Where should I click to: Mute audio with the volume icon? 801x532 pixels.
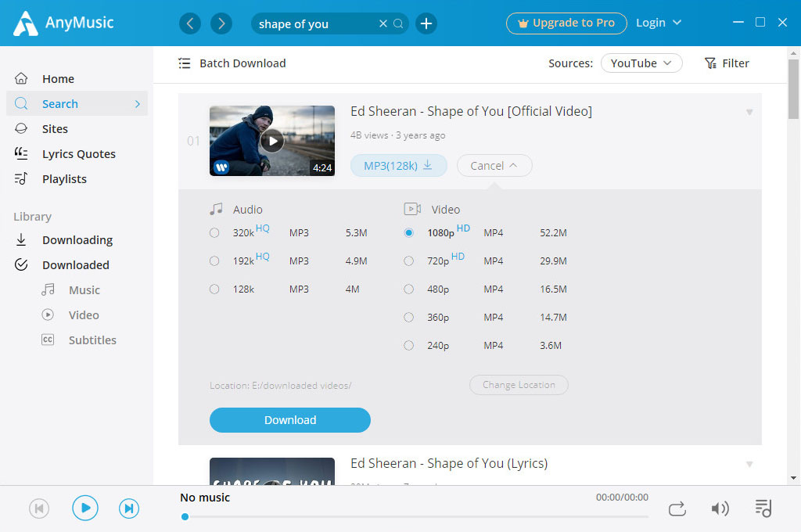(x=720, y=509)
